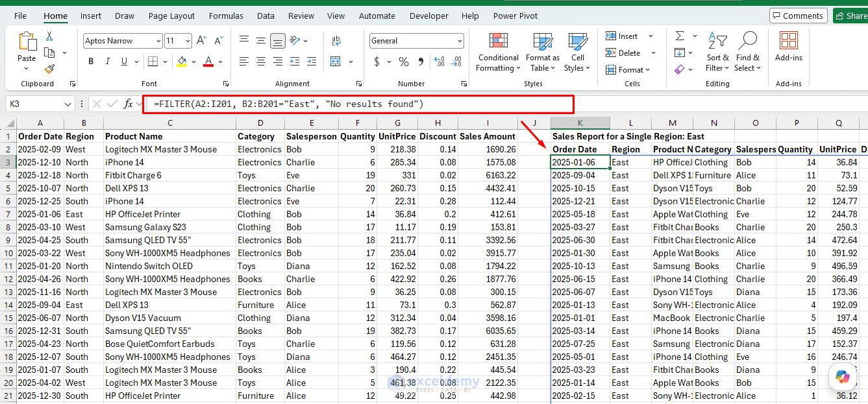Apply Percent Style format
The height and width of the screenshot is (404, 868).
404,62
